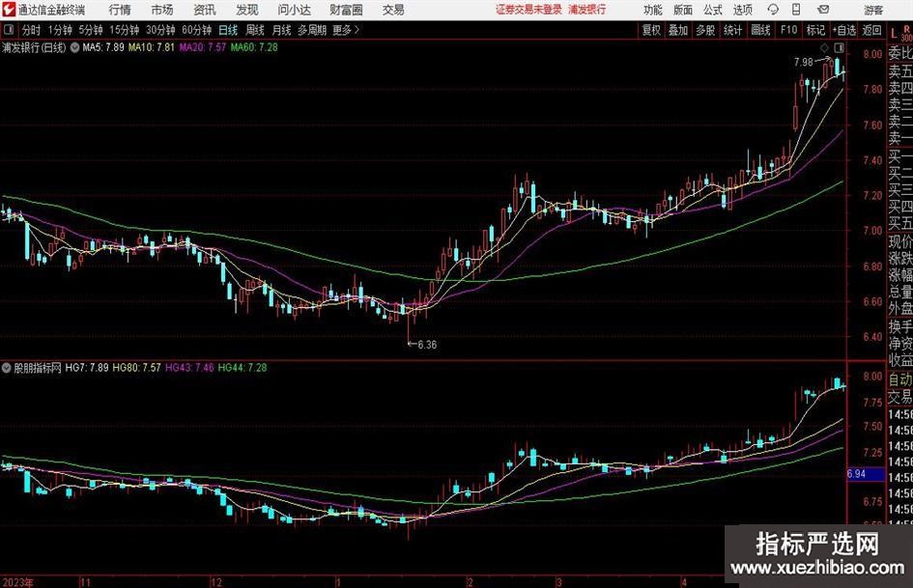Open the 选项 menu

tap(742, 10)
